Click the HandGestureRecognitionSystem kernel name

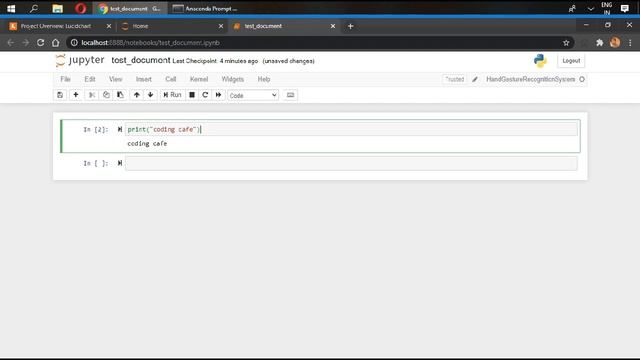(x=530, y=79)
